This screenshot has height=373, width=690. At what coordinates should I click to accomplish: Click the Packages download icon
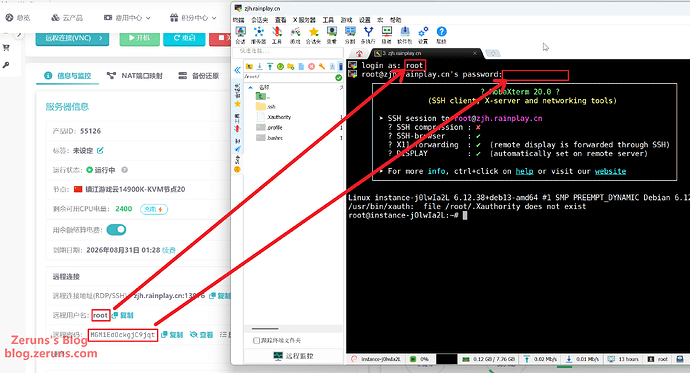pos(404,35)
